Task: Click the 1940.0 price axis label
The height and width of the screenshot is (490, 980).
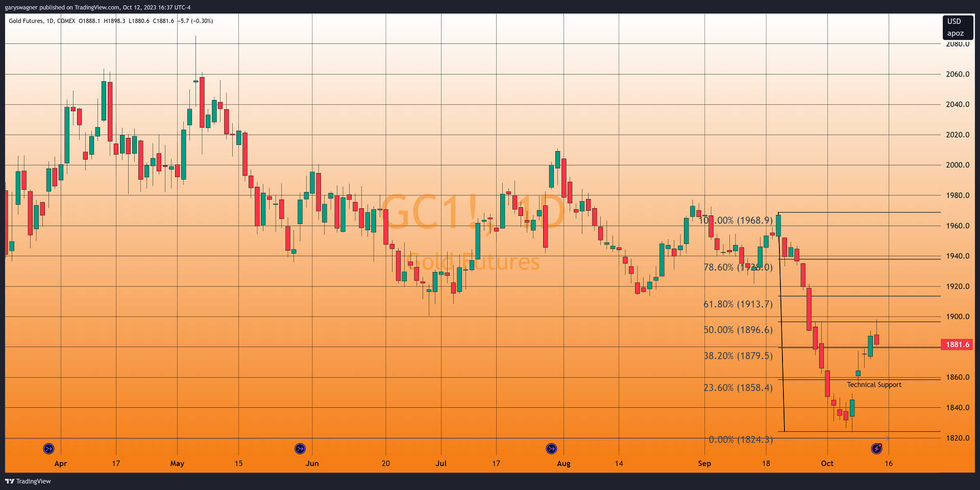Action: click(x=958, y=256)
